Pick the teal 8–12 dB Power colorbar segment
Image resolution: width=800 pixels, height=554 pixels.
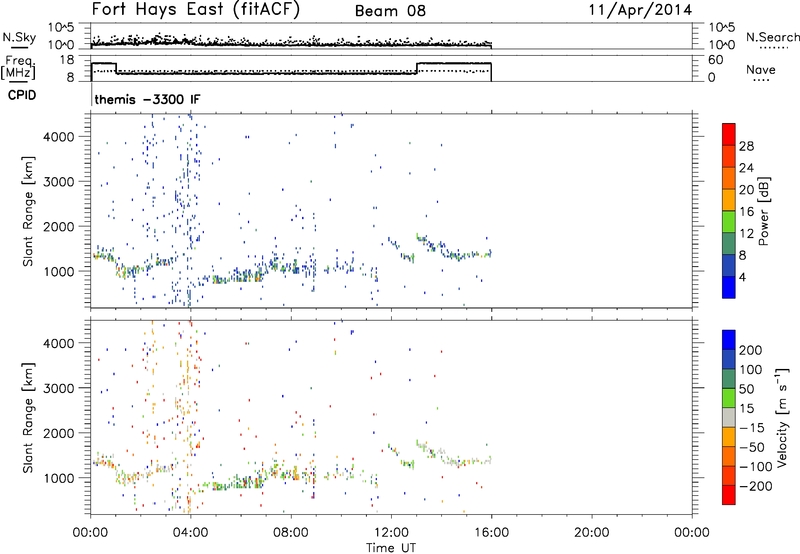point(729,243)
